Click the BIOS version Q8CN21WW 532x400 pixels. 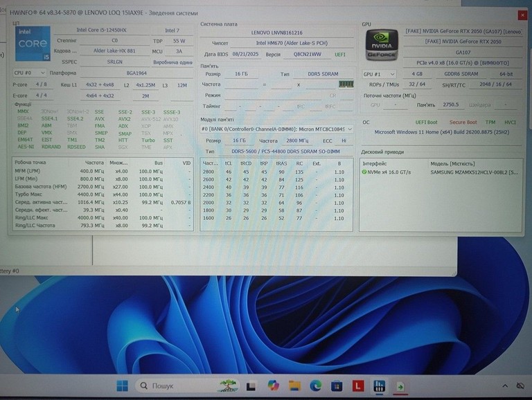[307, 54]
